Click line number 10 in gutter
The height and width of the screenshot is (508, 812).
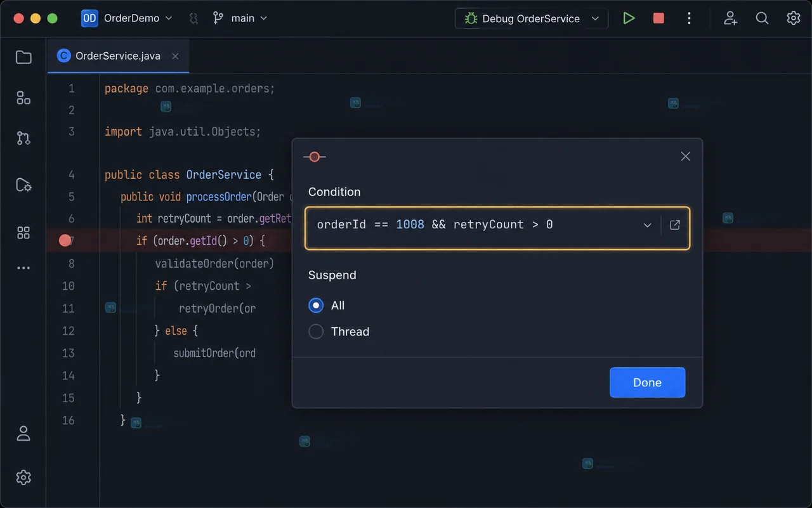click(x=69, y=286)
